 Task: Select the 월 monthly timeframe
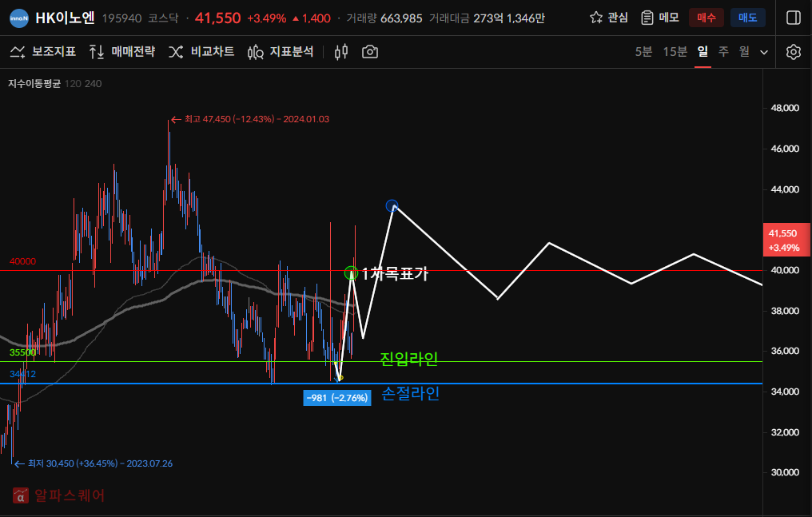tap(744, 51)
